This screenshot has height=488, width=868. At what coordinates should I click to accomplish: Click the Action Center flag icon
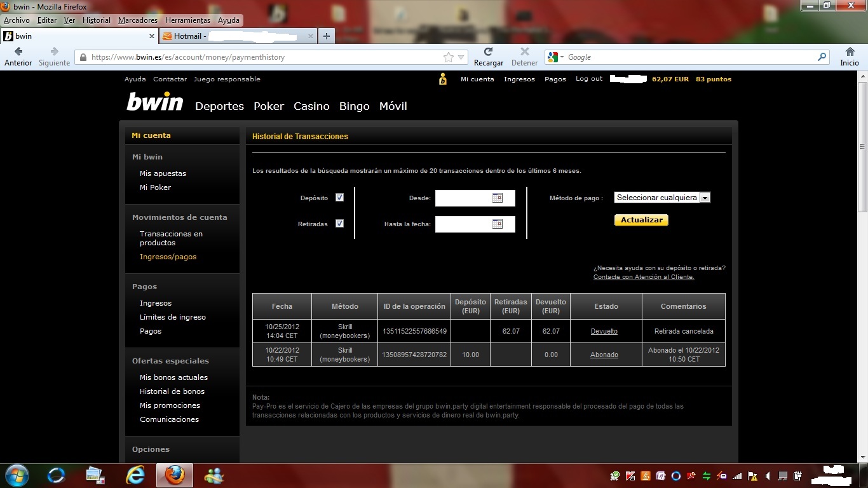752,475
